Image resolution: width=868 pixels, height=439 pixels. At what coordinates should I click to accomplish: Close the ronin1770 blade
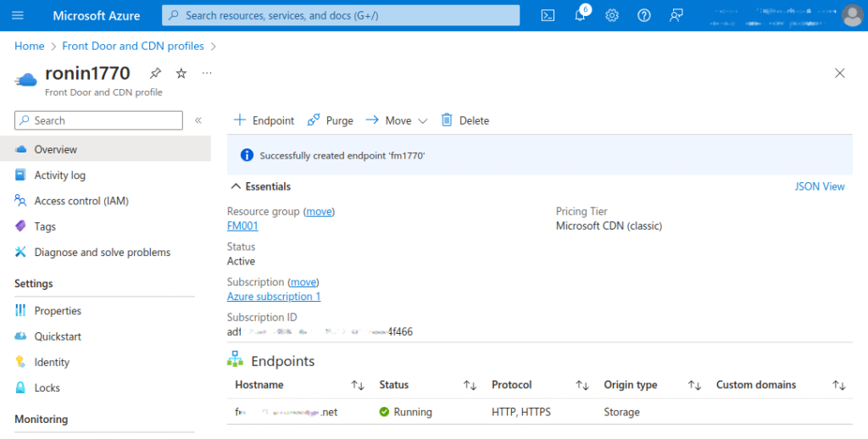click(840, 73)
